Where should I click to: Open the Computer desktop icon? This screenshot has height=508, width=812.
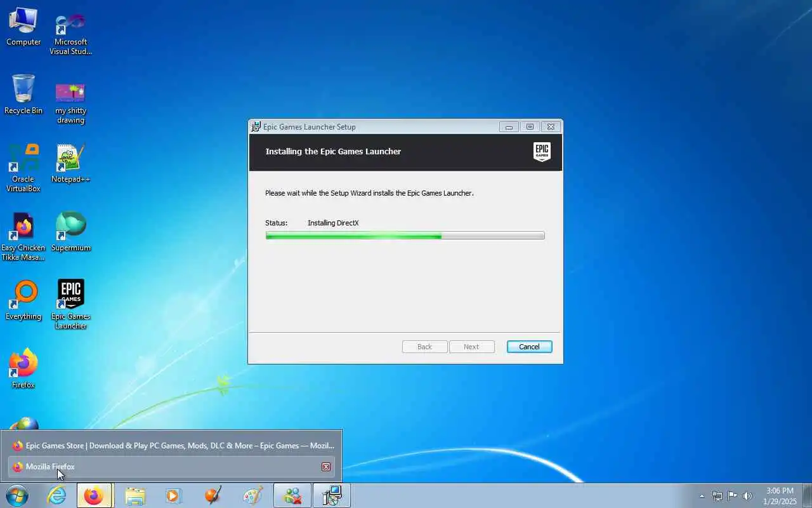[x=23, y=27]
